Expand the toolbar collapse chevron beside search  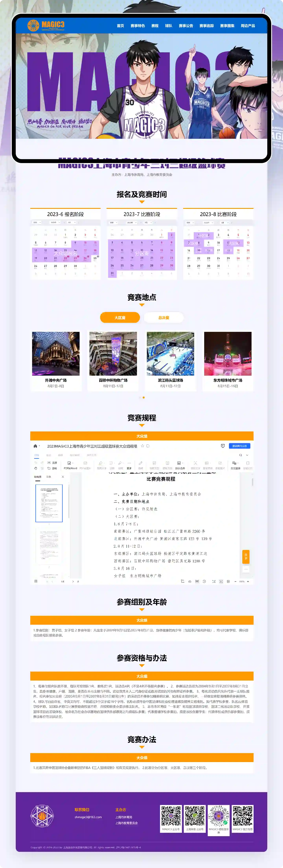[x=247, y=455]
